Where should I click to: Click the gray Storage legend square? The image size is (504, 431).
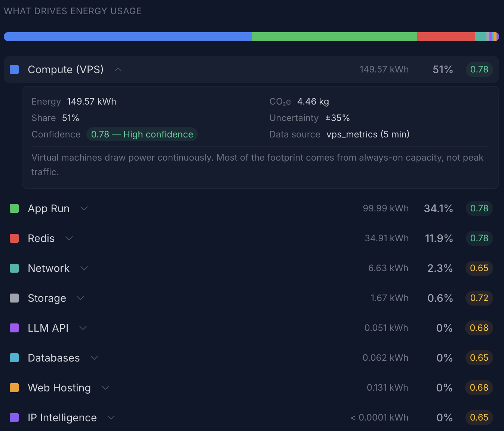[x=14, y=298]
